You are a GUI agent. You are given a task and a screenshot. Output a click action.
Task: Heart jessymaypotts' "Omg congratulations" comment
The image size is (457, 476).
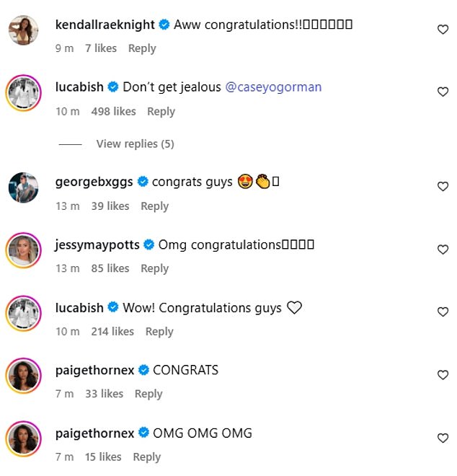point(443,250)
